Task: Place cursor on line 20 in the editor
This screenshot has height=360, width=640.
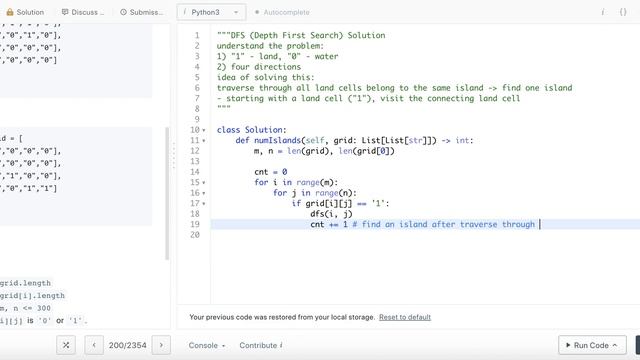Action: pos(424,235)
